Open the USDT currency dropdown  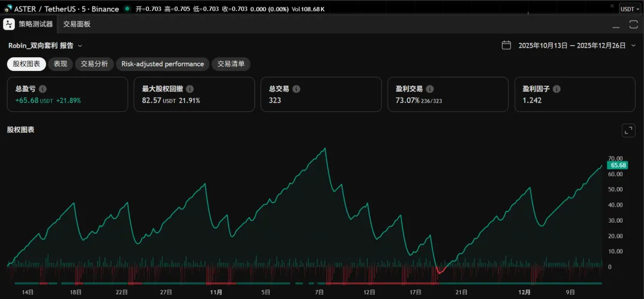(630, 9)
